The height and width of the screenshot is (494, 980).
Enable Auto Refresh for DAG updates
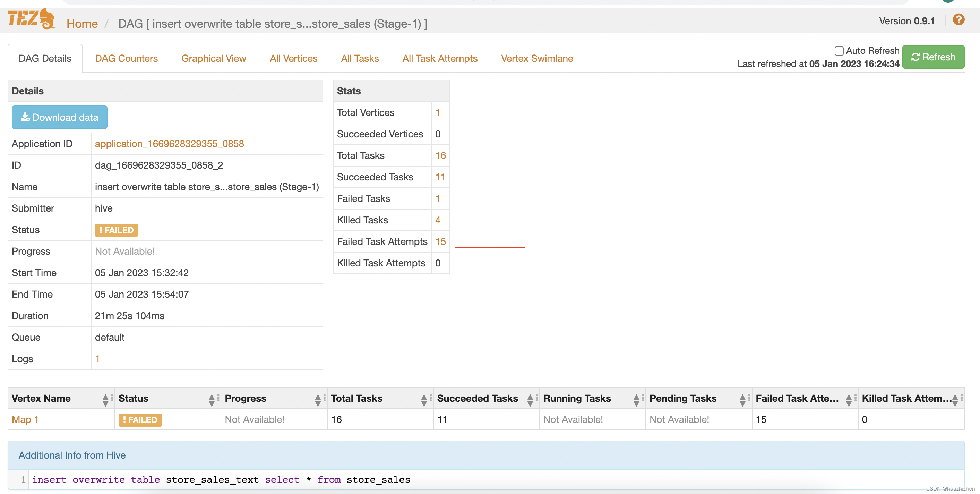pos(839,51)
